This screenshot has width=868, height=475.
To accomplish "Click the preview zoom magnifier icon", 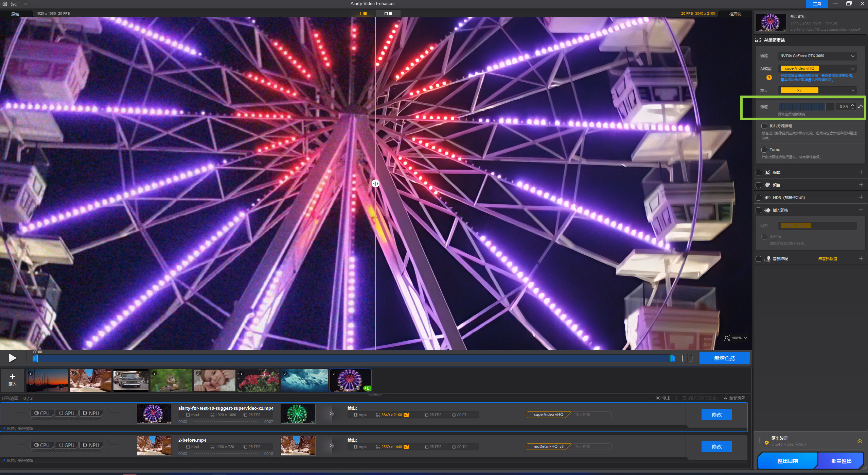I will click(727, 338).
